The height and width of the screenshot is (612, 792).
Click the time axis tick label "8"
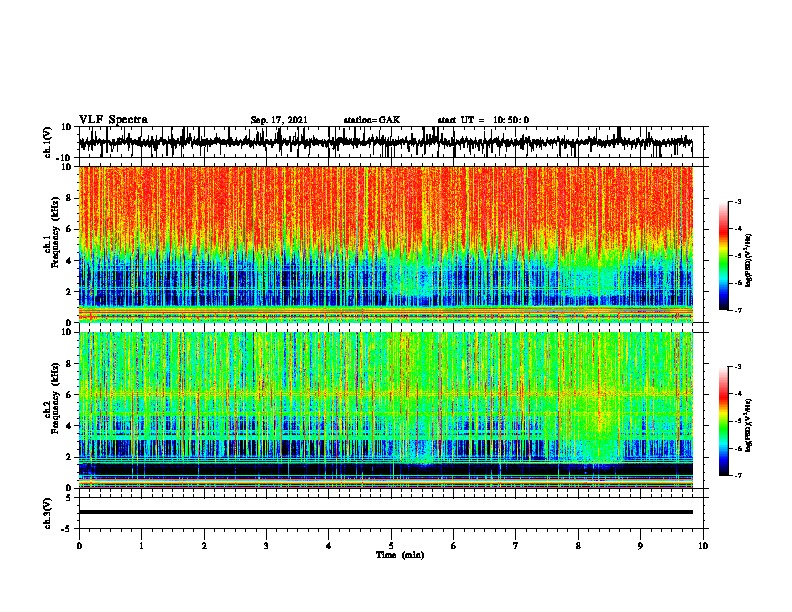578,546
